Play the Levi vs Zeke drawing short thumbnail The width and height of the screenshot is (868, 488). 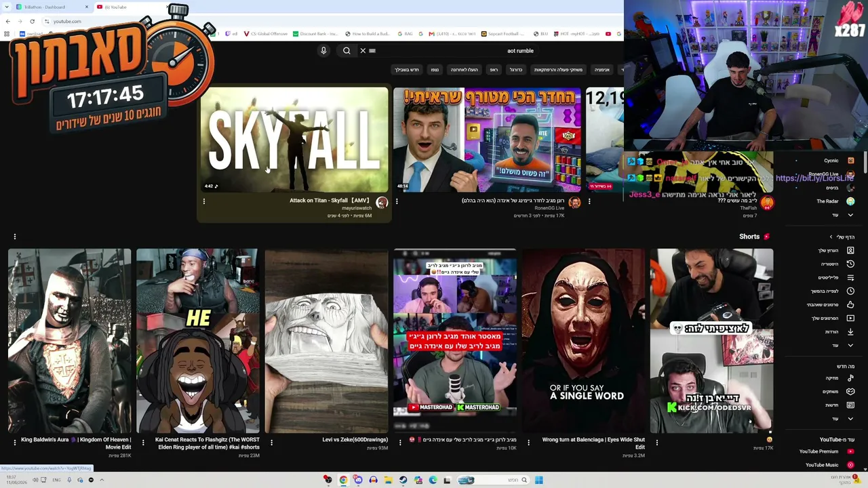tap(326, 341)
